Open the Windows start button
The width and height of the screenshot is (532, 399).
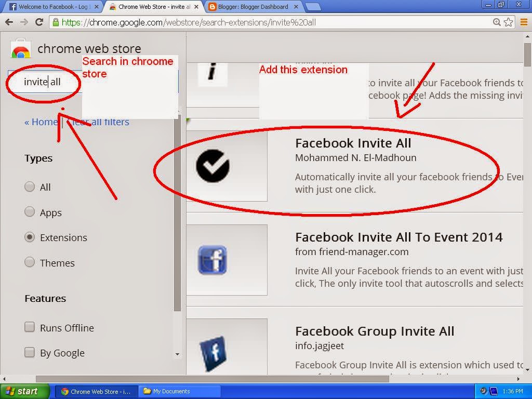(x=24, y=391)
